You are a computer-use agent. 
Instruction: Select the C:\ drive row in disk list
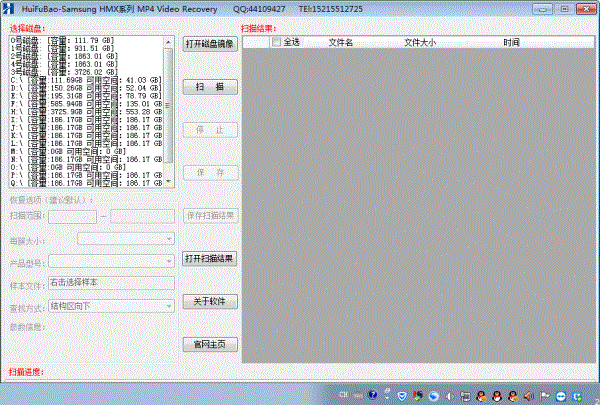[87, 80]
